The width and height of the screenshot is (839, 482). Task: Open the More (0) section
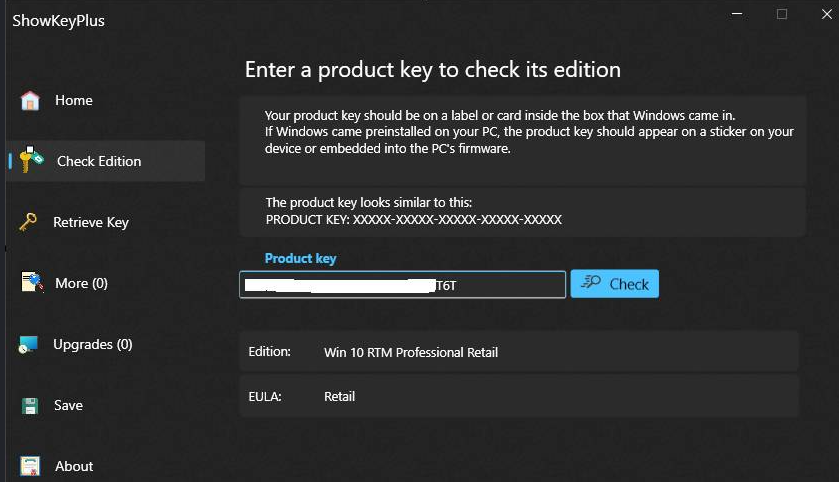[81, 283]
